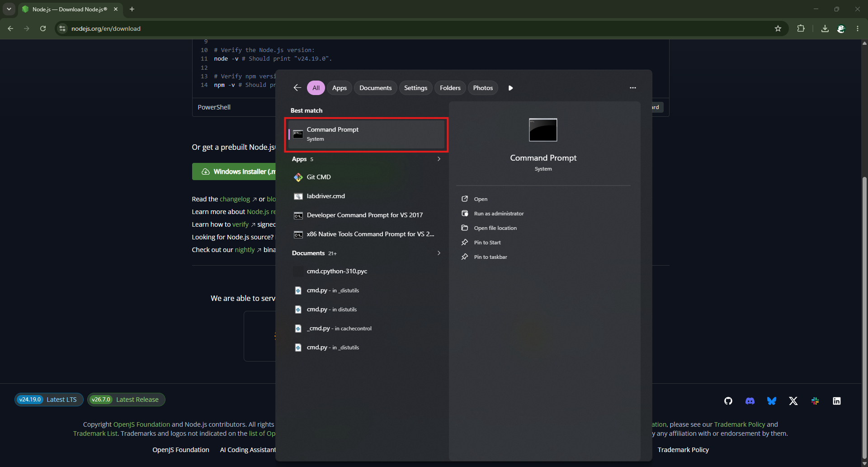Viewport: 868px width, 467px height.
Task: Open Node.js GitHub footer icon
Action: (728, 401)
